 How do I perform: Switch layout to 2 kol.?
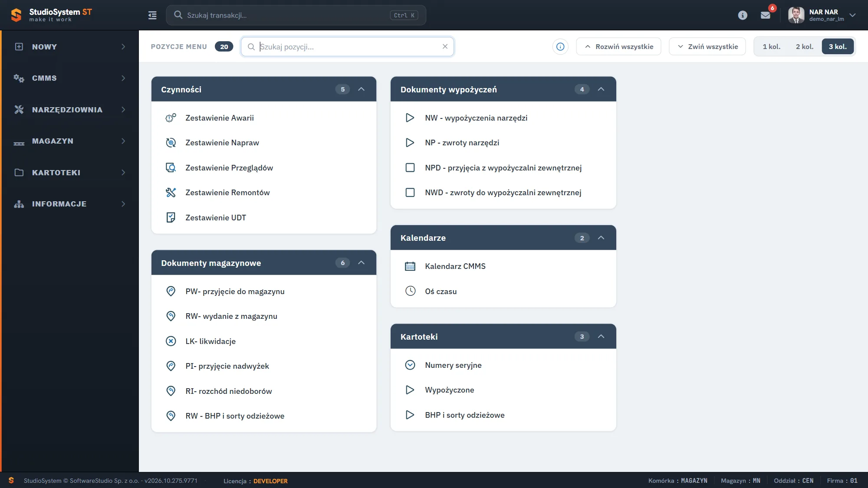tap(805, 46)
